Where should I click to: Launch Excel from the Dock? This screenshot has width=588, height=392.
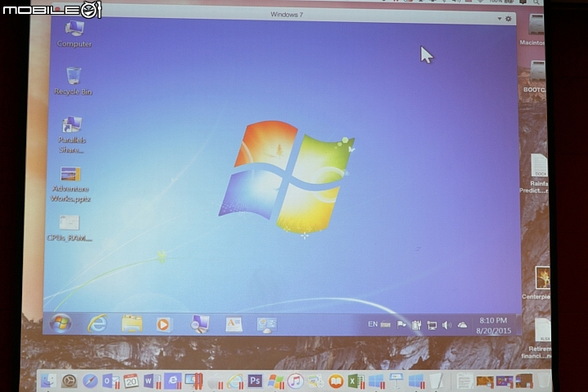click(355, 381)
